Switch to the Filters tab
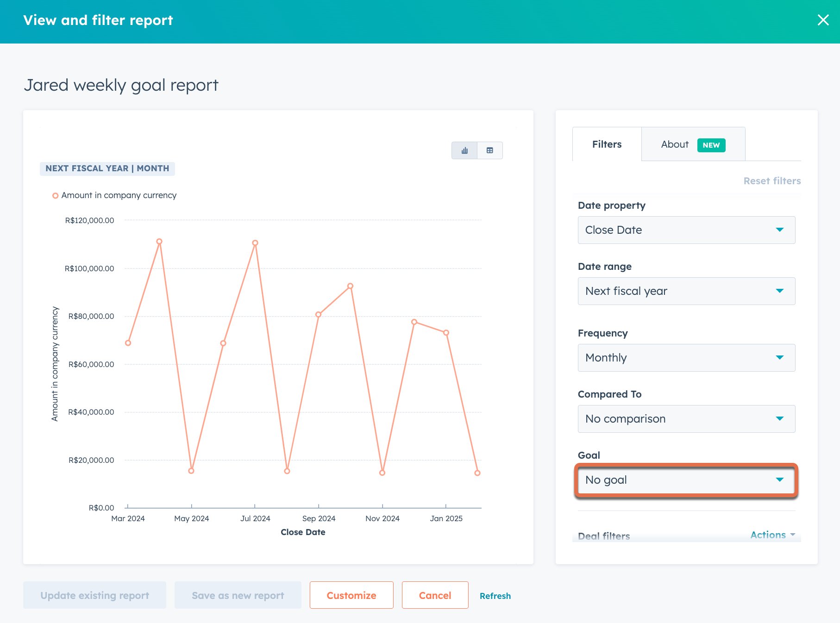 606,144
